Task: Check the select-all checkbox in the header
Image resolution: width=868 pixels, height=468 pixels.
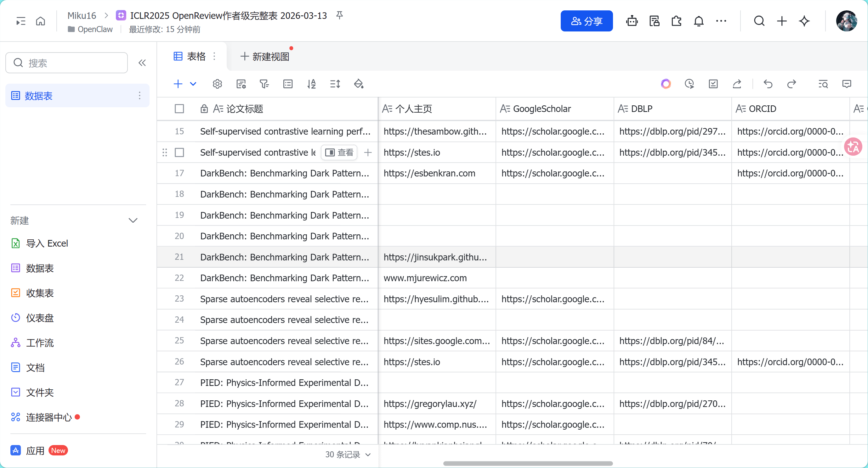Action: 179,109
